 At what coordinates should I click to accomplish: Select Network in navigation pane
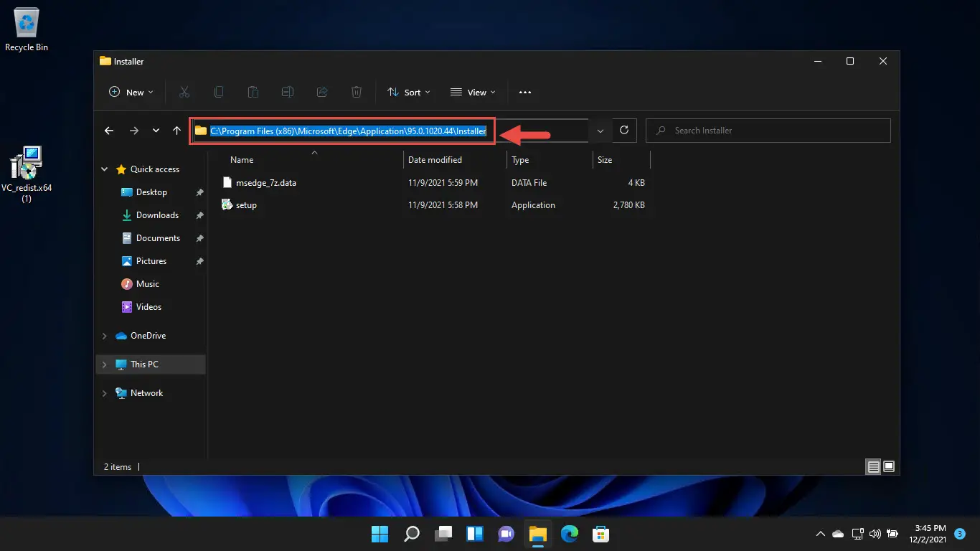click(x=146, y=393)
